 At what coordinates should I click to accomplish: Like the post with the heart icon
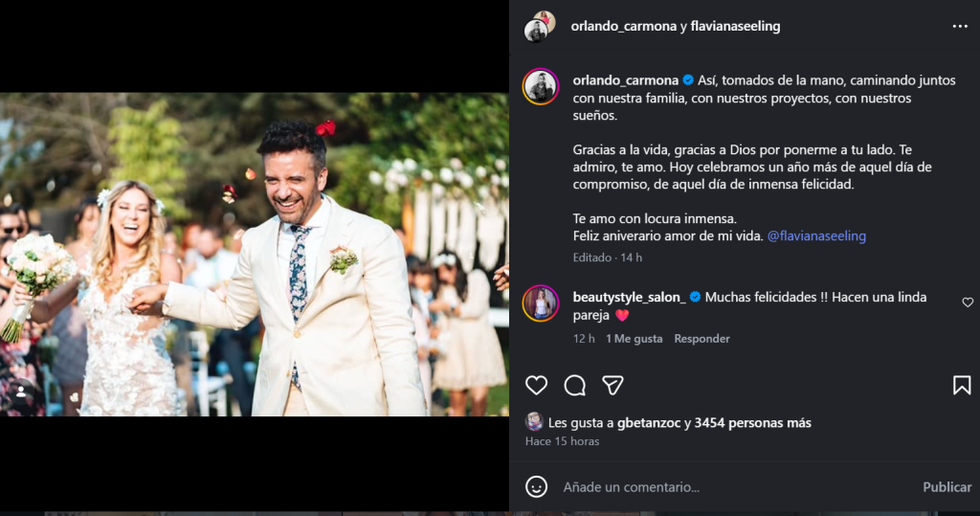[537, 385]
